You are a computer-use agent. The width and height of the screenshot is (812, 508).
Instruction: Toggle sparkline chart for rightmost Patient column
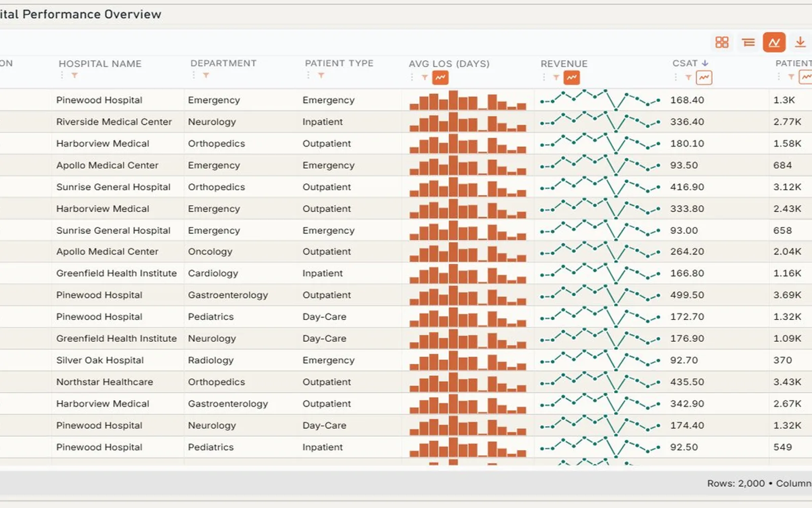click(806, 77)
